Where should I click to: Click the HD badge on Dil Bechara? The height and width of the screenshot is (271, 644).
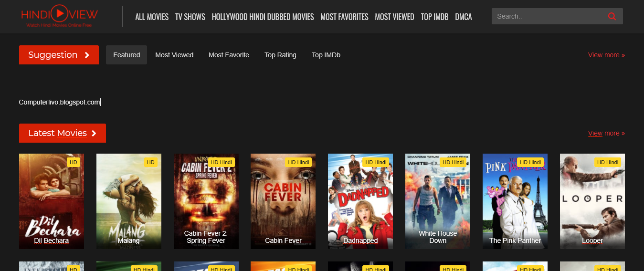pos(73,162)
